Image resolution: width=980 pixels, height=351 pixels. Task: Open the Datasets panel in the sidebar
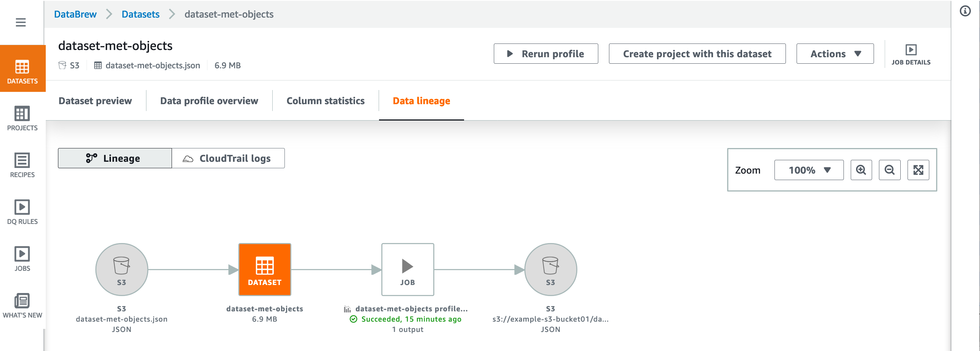tap(22, 69)
